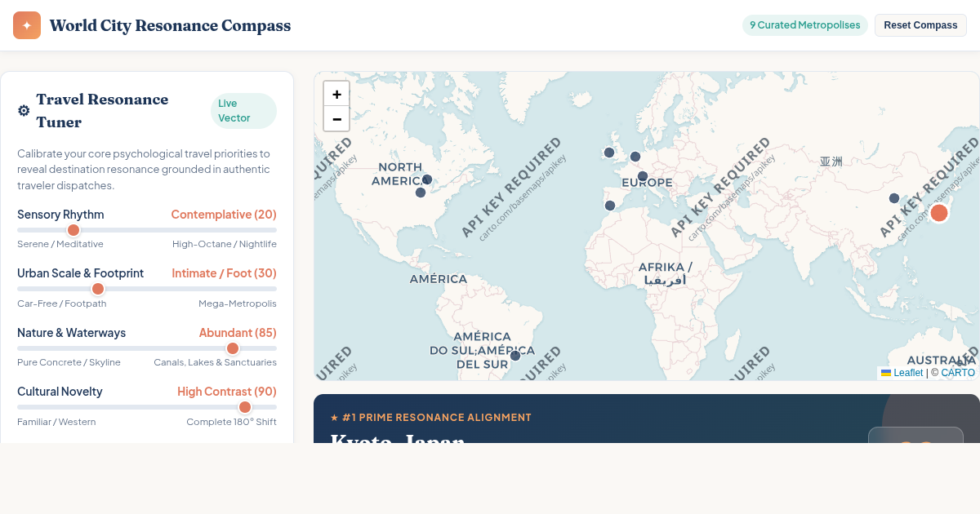Select the lower North America marker
This screenshot has height=514, width=980.
pyautogui.click(x=421, y=193)
